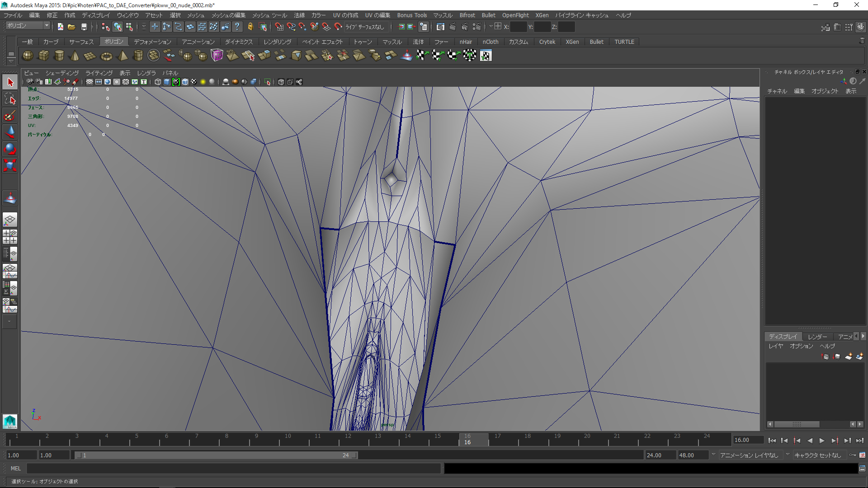Click the polygon torus shelf icon
The image size is (868, 488).
click(x=106, y=56)
